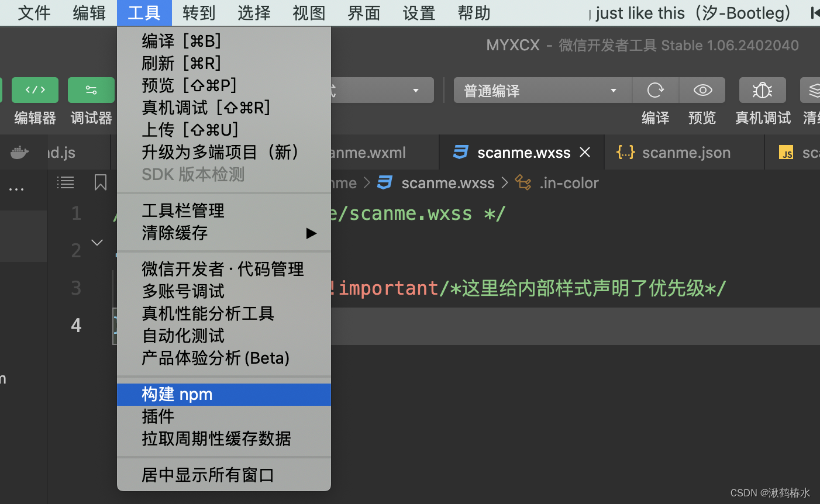Select 真机调试 [⇧⌘R] menu item
Viewport: 820px width, 504px height.
[224, 108]
